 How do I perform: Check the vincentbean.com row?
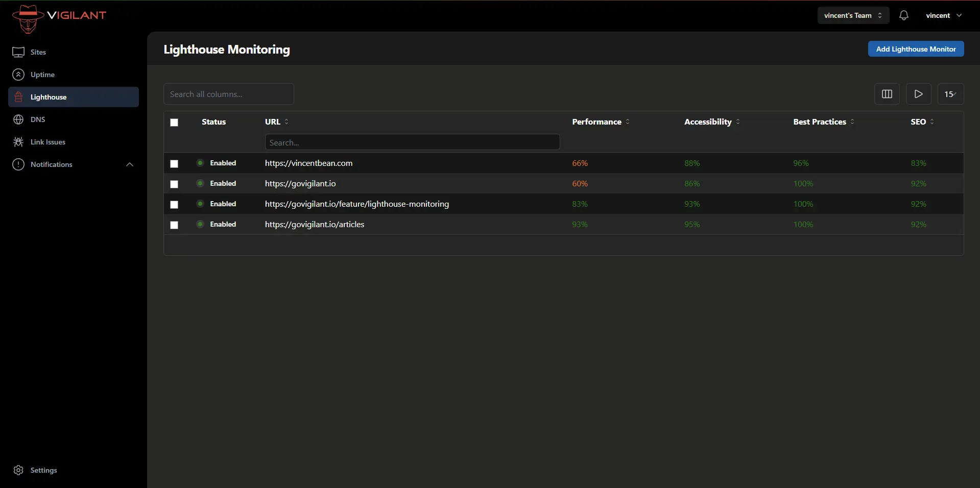[x=174, y=164]
